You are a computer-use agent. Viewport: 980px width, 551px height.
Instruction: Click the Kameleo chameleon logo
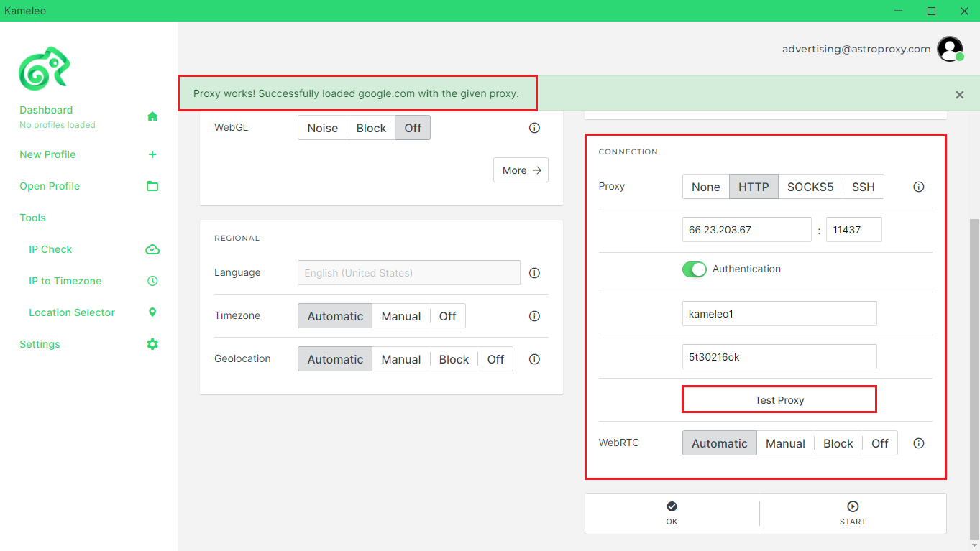point(44,69)
